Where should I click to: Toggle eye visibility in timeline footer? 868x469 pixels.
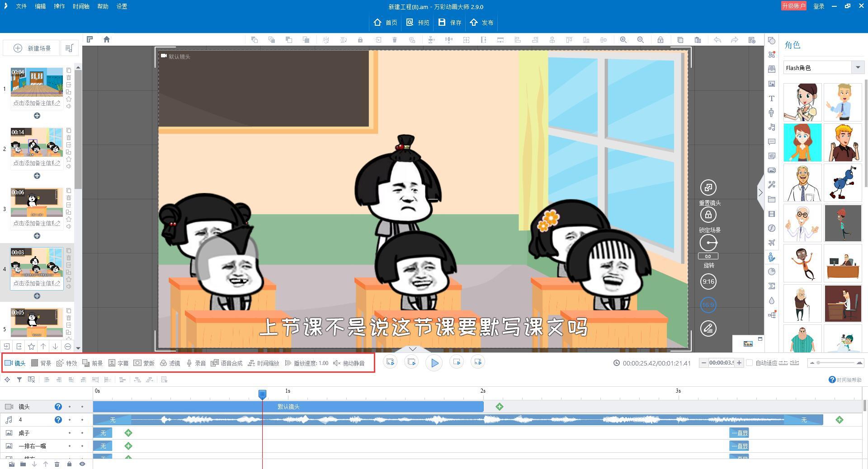click(82, 464)
